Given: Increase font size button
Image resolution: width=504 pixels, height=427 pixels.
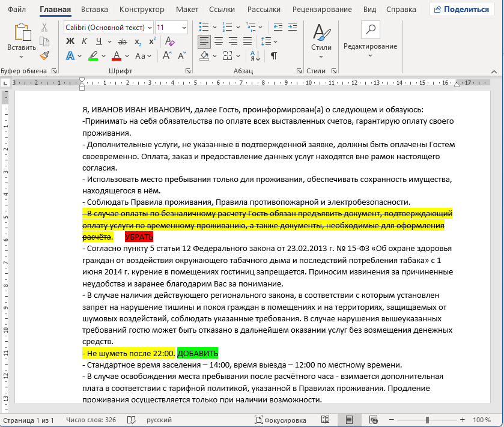Looking at the screenshot, I should (167, 56).
